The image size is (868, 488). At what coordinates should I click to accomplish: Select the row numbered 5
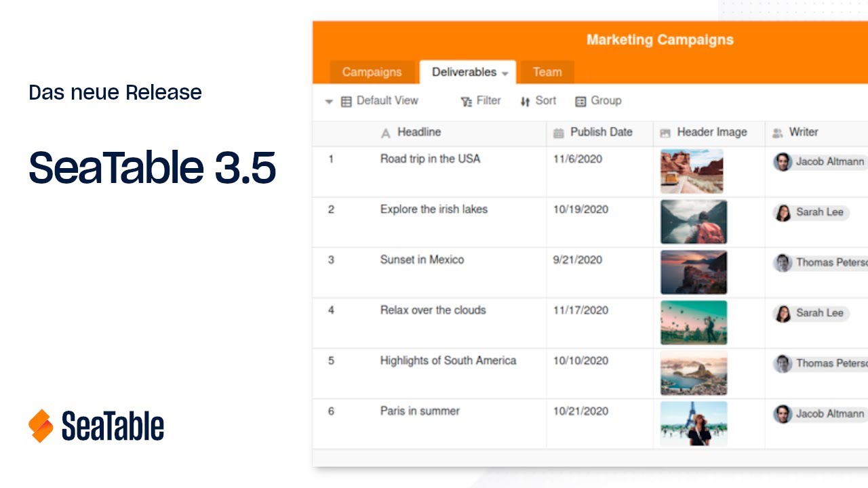coord(331,361)
